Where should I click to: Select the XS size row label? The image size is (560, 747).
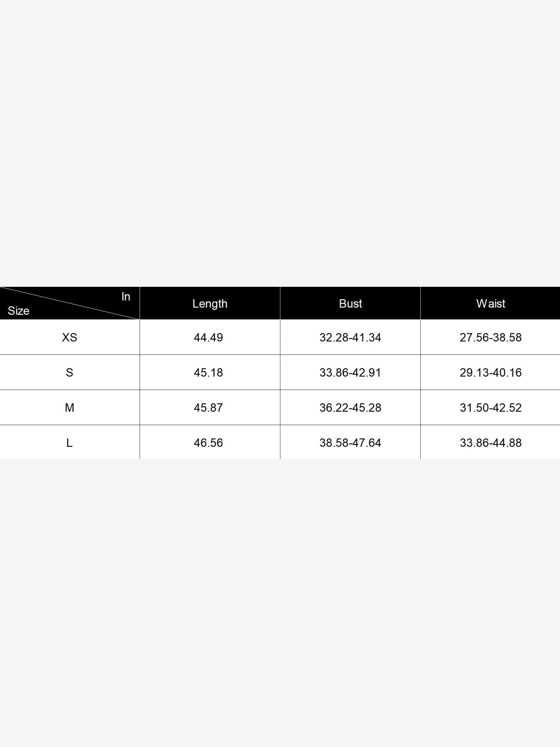[69, 337]
